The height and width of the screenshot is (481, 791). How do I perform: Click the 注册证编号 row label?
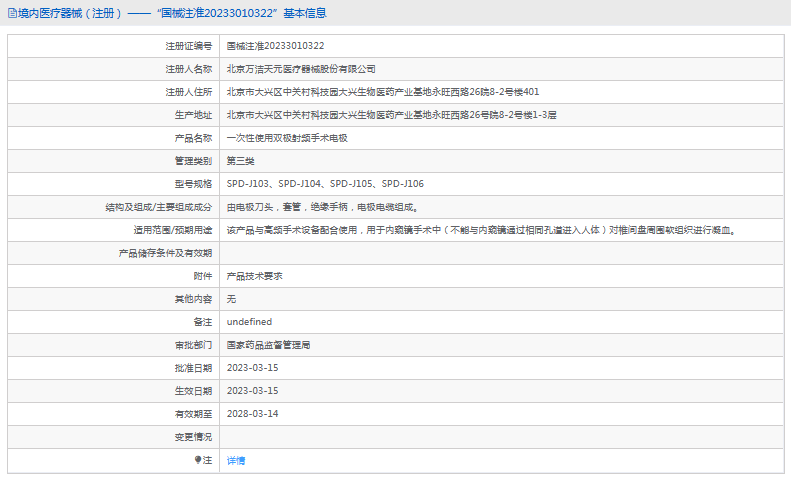coord(189,46)
